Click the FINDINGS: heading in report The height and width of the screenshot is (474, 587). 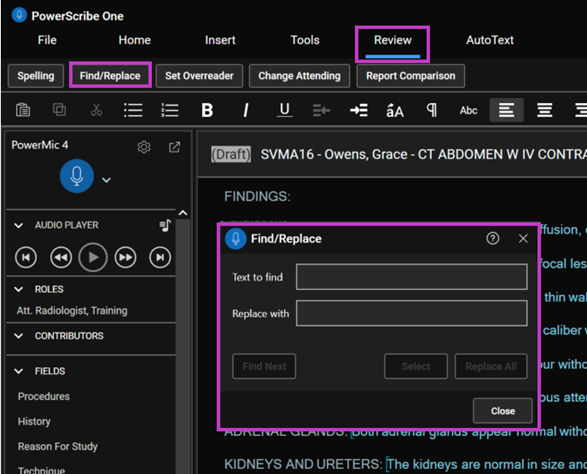click(257, 196)
